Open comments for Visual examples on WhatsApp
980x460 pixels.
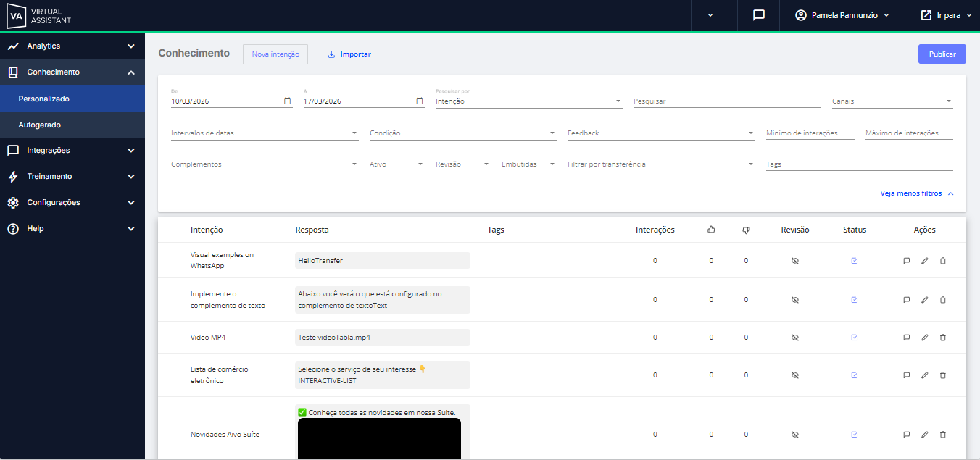(x=906, y=261)
